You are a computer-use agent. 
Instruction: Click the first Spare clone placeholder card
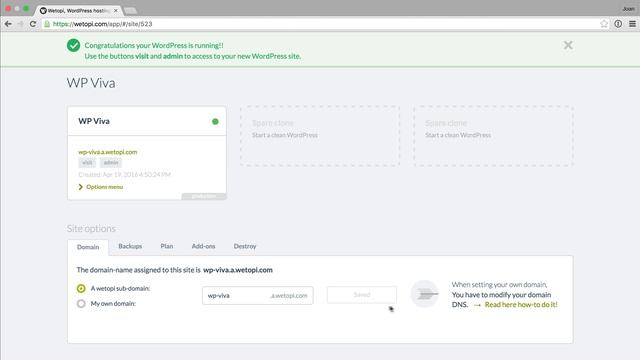[x=320, y=136]
